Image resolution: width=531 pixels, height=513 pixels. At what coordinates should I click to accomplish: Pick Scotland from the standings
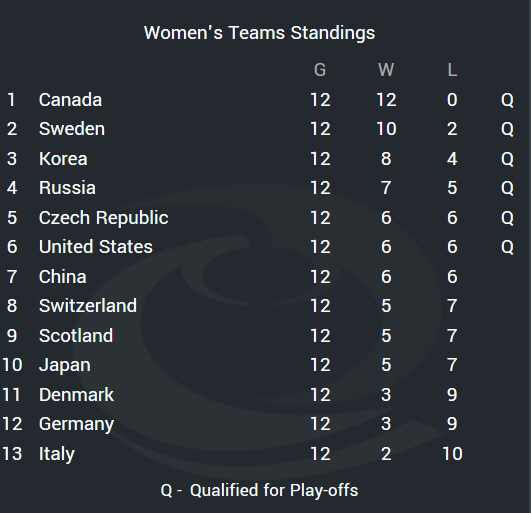click(76, 336)
